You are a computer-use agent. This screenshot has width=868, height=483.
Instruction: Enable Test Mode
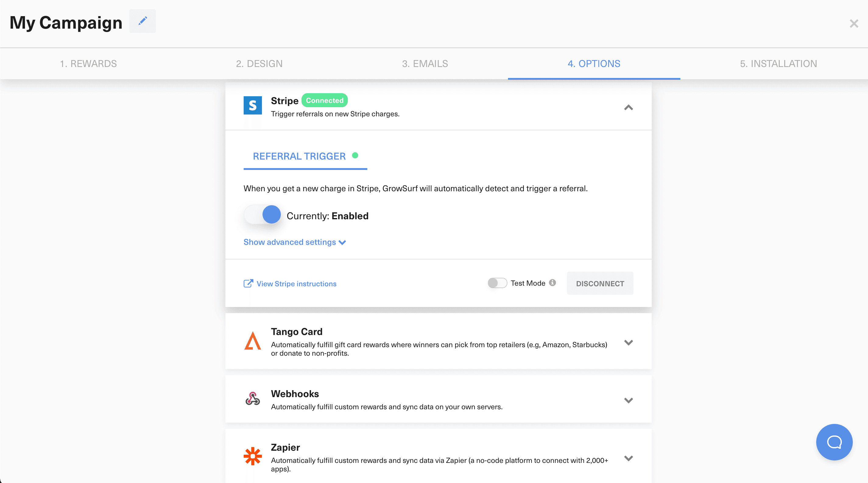497,283
